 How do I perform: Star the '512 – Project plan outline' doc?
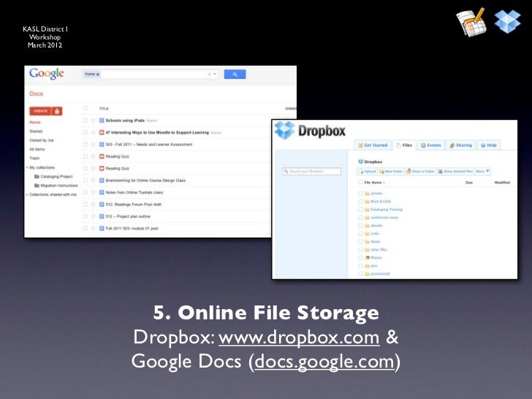93,216
